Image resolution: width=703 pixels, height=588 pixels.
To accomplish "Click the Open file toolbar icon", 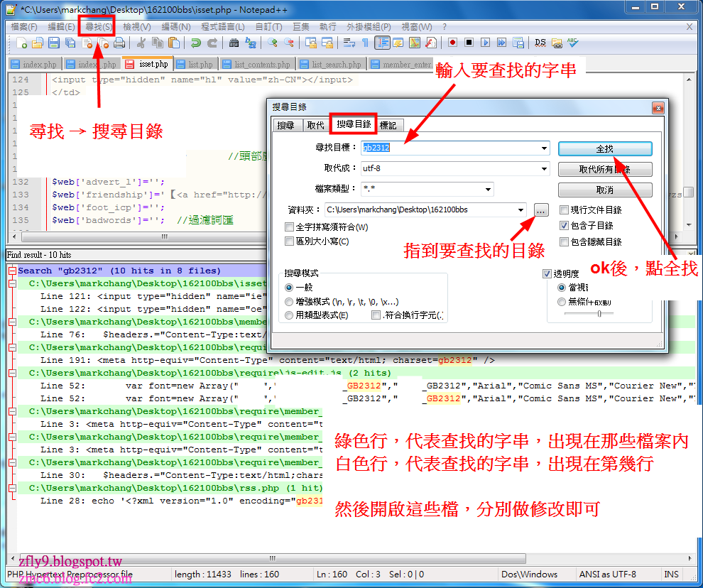I will tap(38, 43).
